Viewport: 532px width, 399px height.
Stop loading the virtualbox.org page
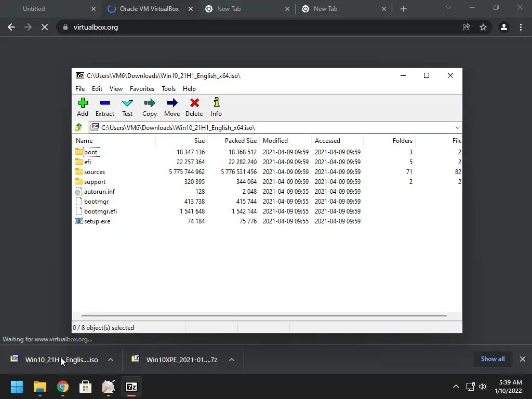click(x=45, y=27)
